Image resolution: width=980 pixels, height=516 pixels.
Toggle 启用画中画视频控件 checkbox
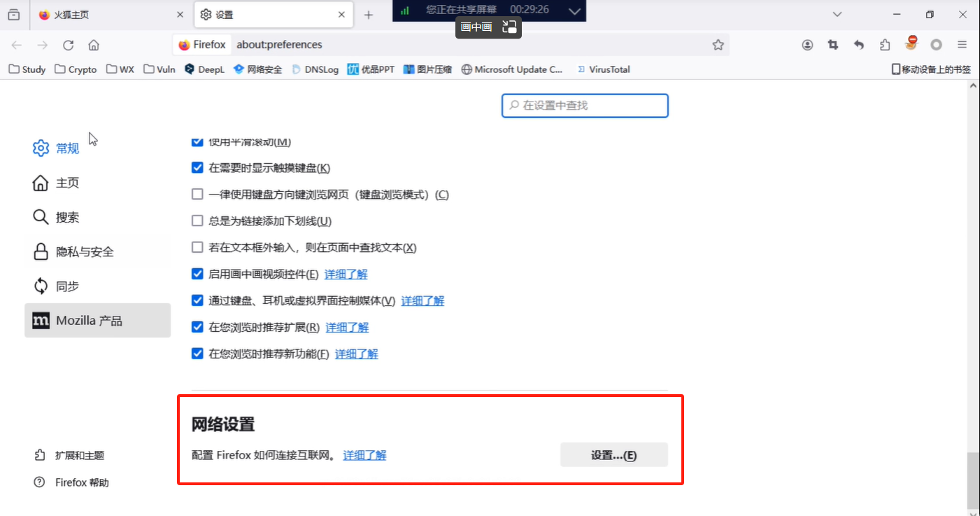point(197,274)
